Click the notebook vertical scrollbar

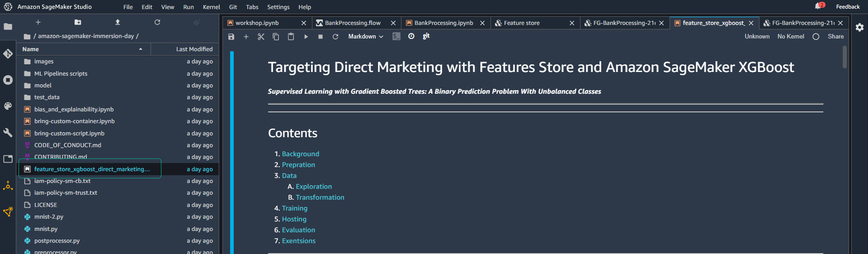845,57
